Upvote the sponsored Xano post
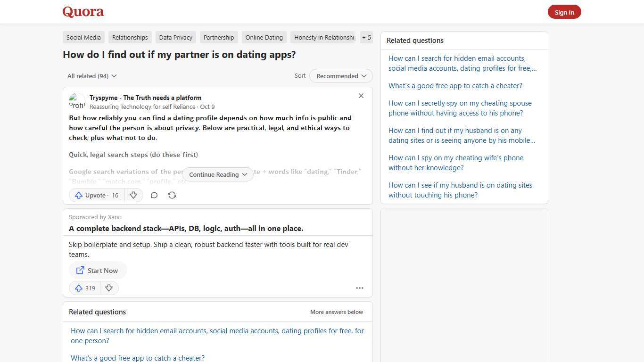Screen dimensions: 644x362 [x=84, y=288]
